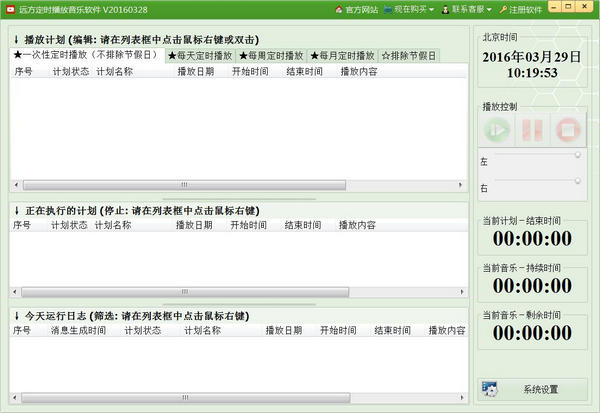Click the round red stop button
600x413 pixels.
566,130
